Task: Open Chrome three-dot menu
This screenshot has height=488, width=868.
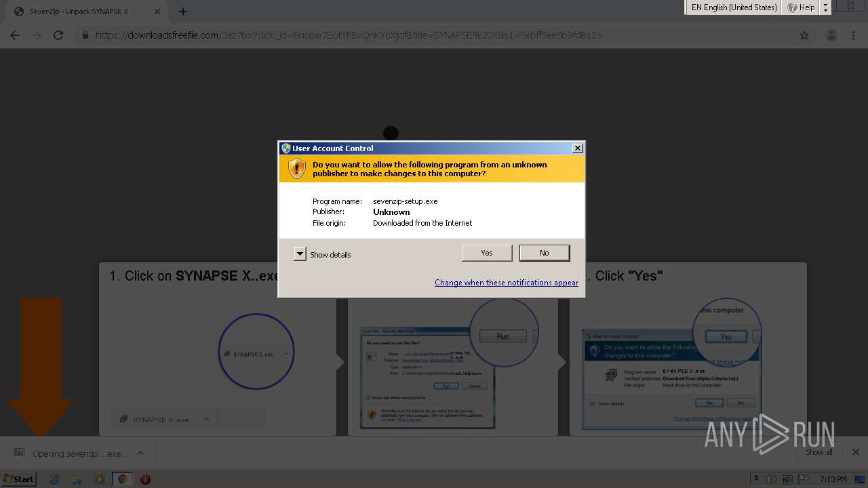Action: (x=853, y=35)
